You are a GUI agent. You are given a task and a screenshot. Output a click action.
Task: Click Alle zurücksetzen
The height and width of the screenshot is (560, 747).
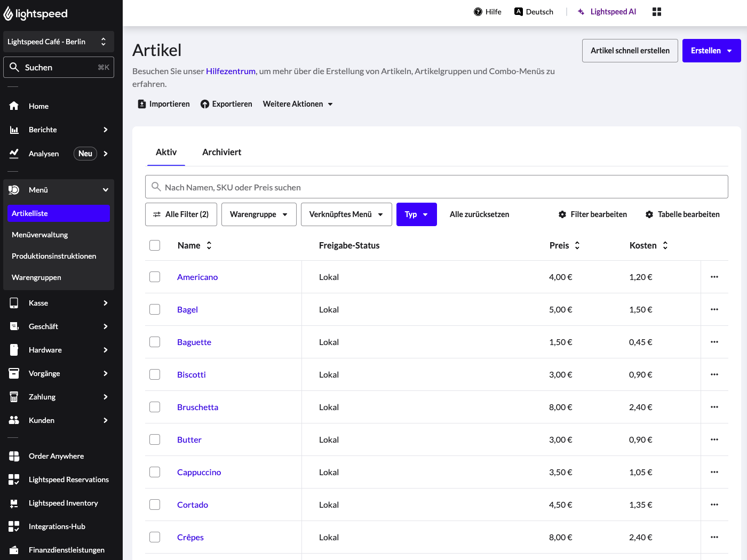click(x=479, y=214)
